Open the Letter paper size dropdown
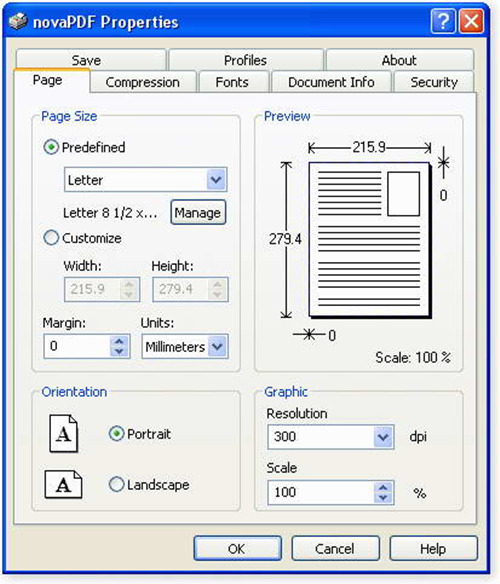The height and width of the screenshot is (584, 500). click(216, 180)
